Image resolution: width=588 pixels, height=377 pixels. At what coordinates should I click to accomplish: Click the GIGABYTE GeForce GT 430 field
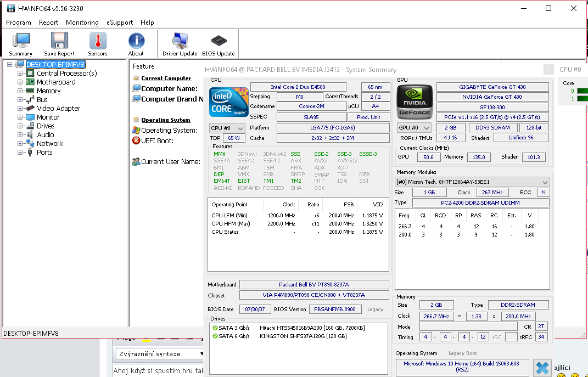click(x=492, y=87)
